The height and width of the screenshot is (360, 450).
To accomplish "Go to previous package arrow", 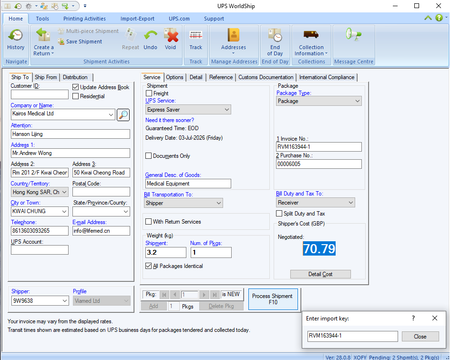I will pyautogui.click(x=175, y=294).
